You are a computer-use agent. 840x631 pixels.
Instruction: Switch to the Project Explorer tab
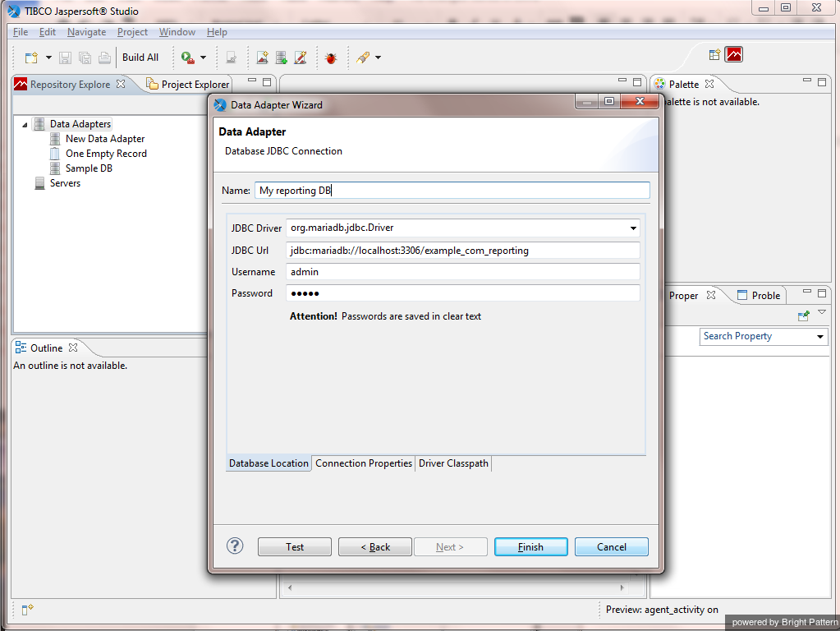click(x=189, y=84)
